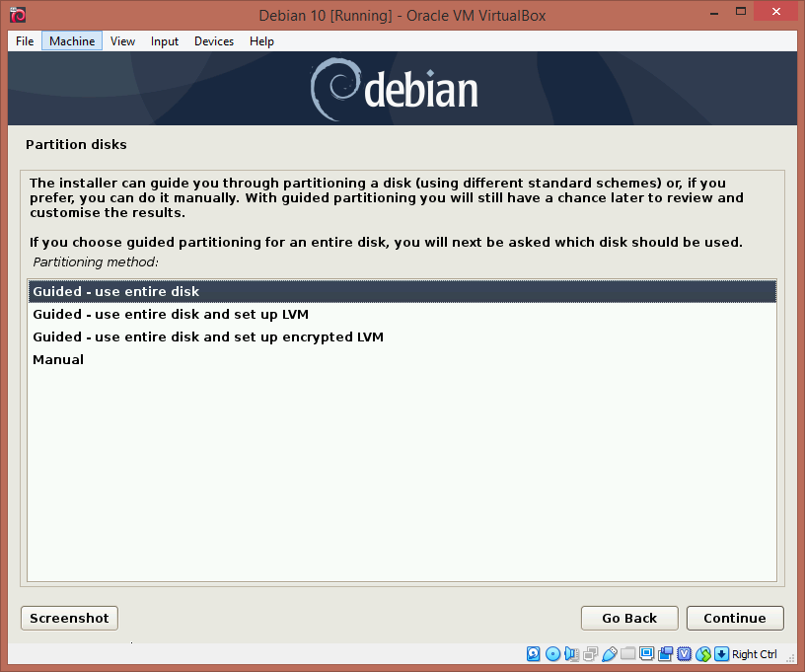805x672 pixels.
Task: Open the File menu
Action: point(25,41)
